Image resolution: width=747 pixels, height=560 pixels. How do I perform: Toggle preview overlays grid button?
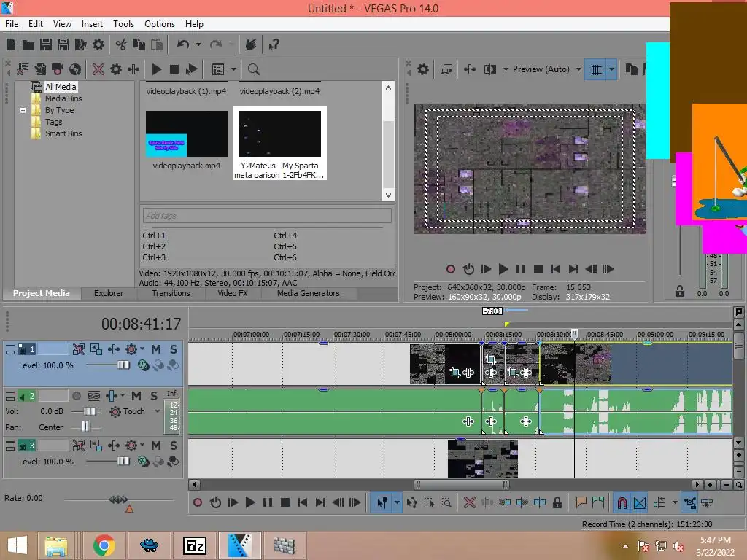596,69
